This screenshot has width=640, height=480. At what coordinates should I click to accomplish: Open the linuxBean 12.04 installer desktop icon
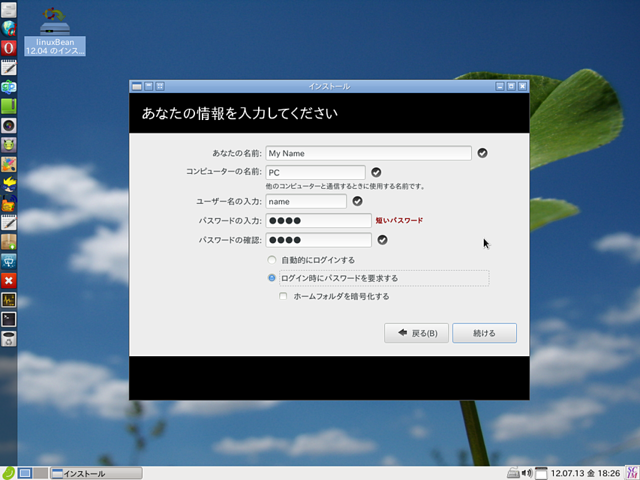55,32
